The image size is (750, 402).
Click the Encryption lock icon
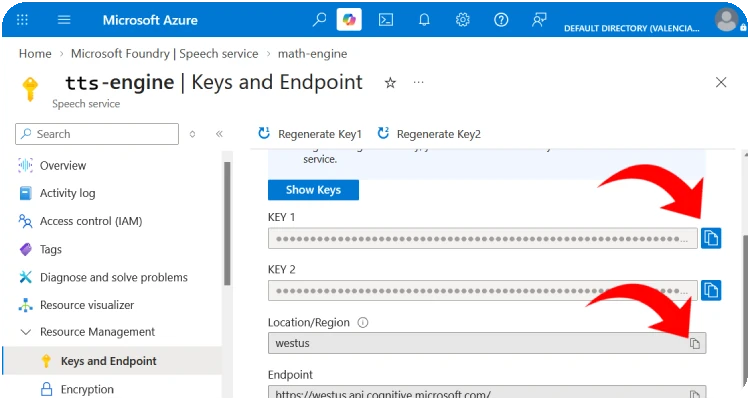(x=46, y=389)
